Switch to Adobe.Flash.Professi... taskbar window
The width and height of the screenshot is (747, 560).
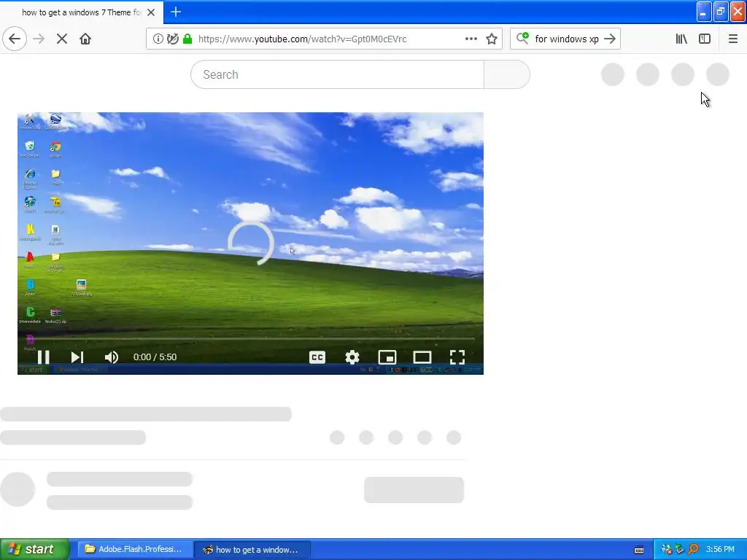(135, 550)
